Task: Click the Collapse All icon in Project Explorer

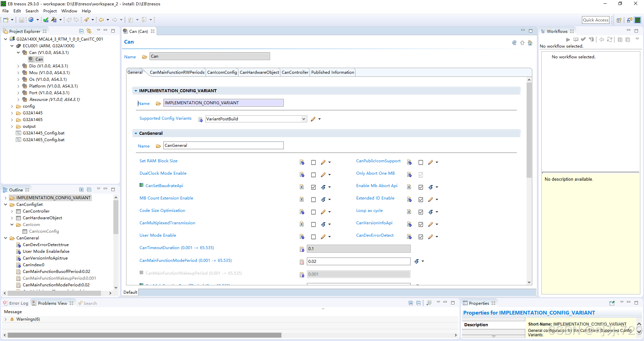Action: pos(81,31)
